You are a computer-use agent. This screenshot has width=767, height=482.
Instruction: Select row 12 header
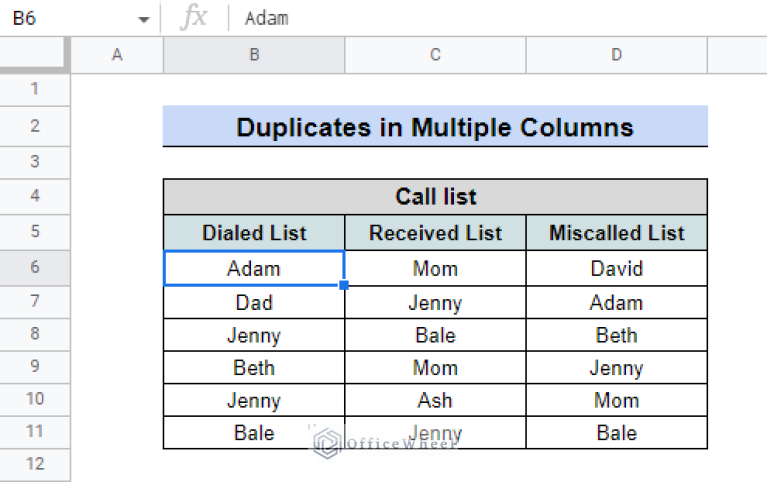pyautogui.click(x=35, y=463)
